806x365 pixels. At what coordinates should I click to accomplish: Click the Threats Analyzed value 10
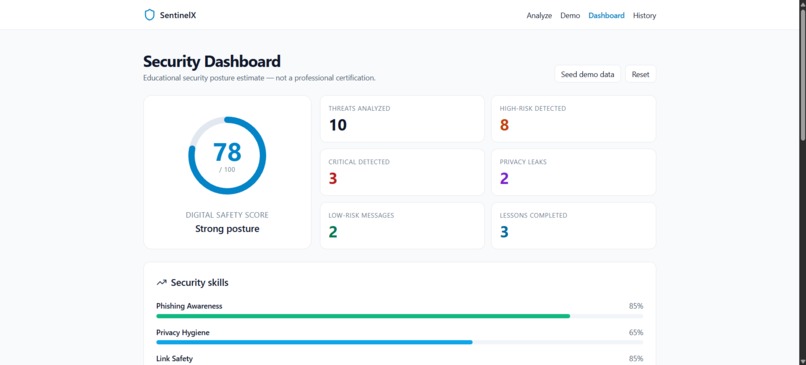pos(338,125)
